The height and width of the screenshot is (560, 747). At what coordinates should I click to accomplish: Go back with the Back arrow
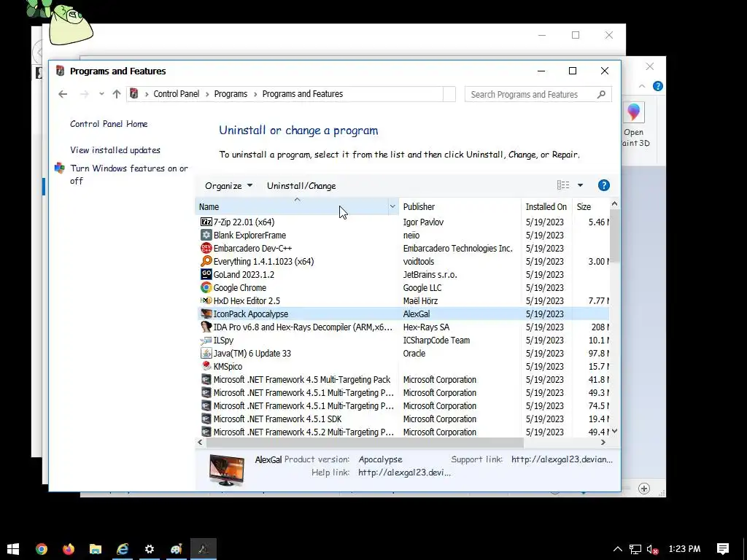click(63, 94)
